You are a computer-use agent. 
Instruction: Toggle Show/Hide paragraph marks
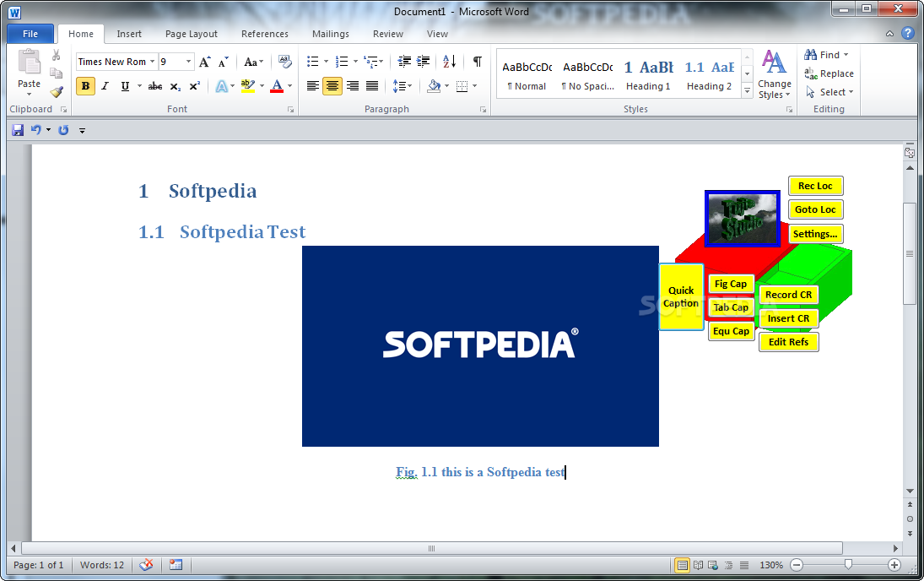478,62
